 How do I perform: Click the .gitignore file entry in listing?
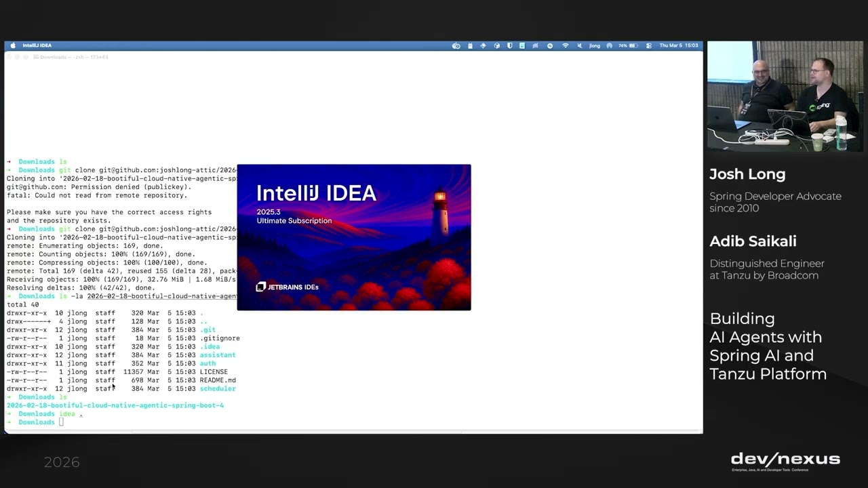220,338
